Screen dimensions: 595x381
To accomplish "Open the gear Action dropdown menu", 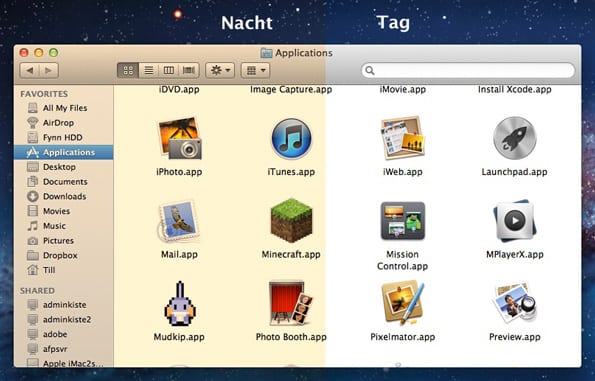I will point(220,70).
